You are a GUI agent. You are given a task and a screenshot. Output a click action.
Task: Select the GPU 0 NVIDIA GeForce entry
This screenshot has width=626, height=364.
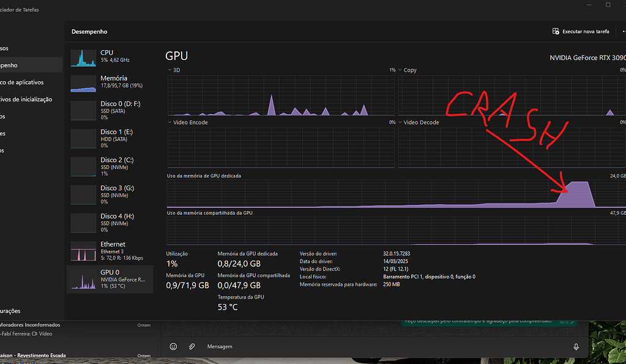tap(110, 279)
